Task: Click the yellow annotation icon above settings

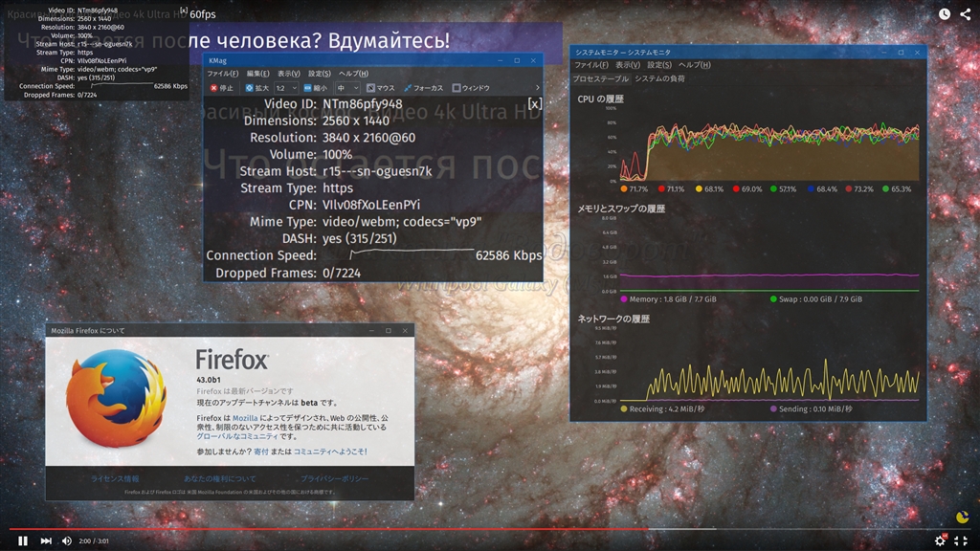Action: (963, 517)
